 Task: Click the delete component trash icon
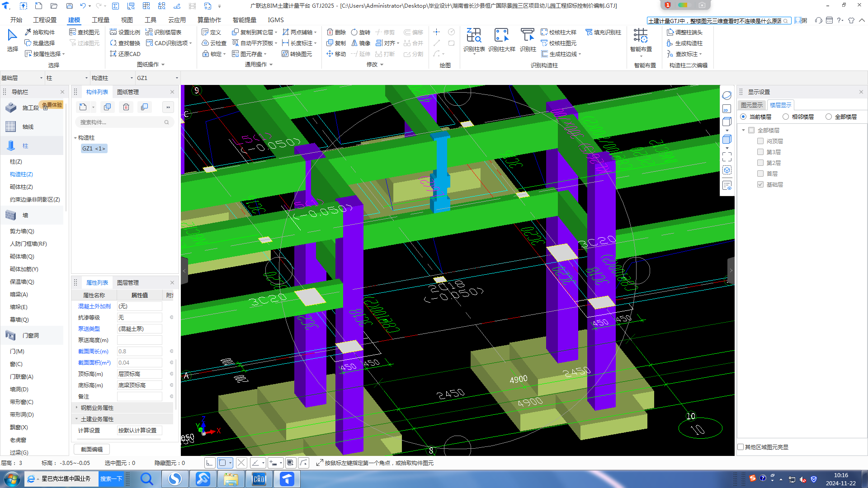pos(126,107)
